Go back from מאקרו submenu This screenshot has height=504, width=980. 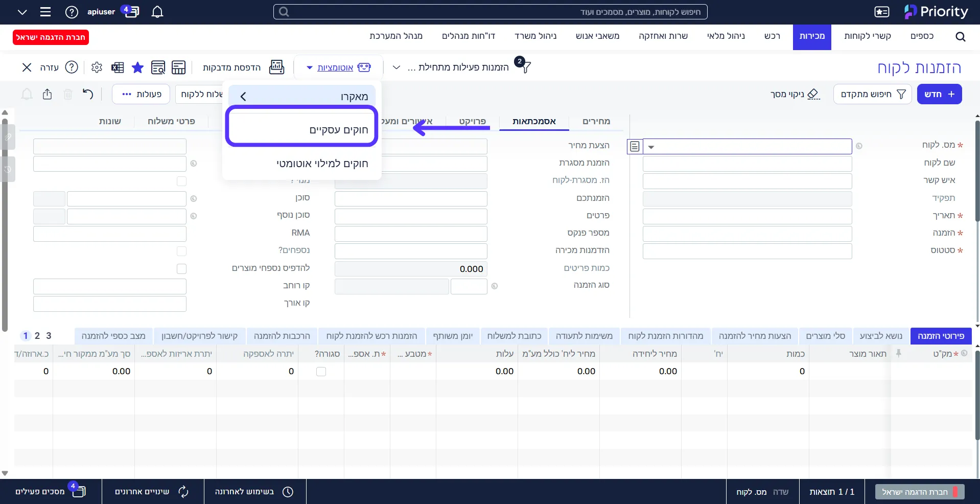[243, 96]
